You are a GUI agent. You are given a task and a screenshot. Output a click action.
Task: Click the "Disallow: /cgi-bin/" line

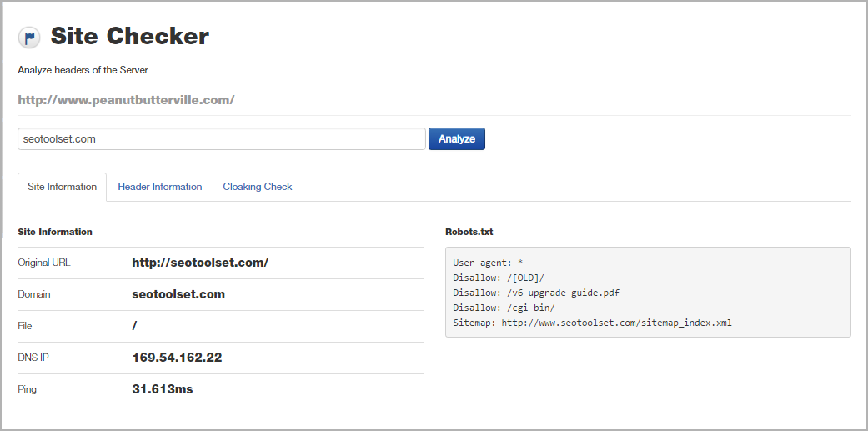[x=504, y=308]
